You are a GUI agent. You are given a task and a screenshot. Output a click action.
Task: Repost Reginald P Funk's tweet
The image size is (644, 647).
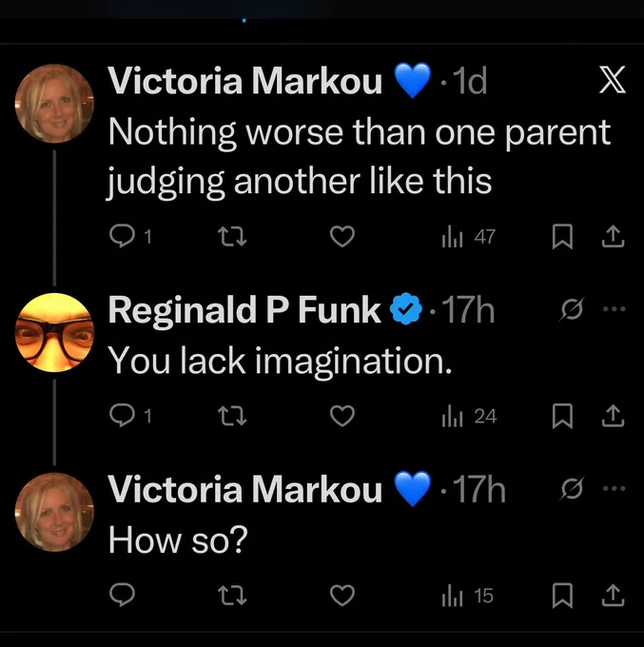coord(232,416)
